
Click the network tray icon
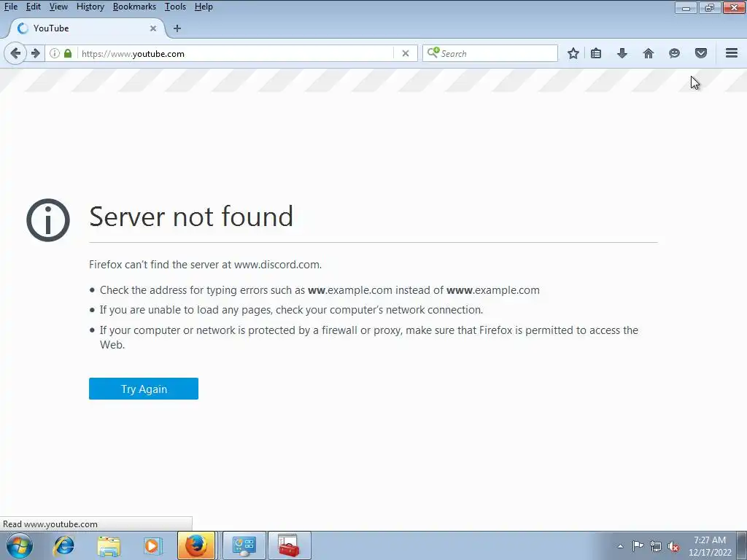tap(656, 546)
